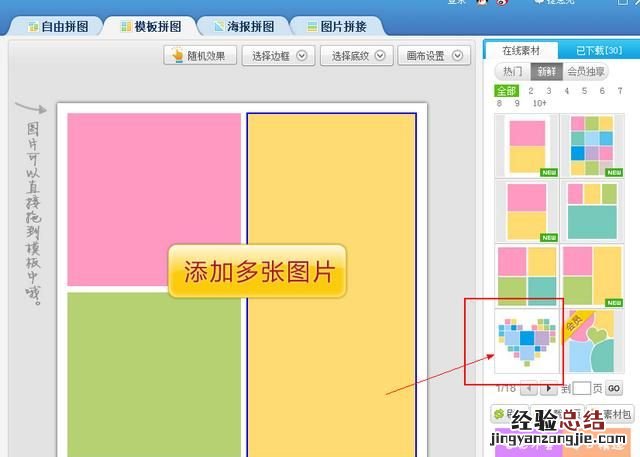The height and width of the screenshot is (457, 640).
Task: Select the 2x2 four-color grid template
Action: point(527,275)
